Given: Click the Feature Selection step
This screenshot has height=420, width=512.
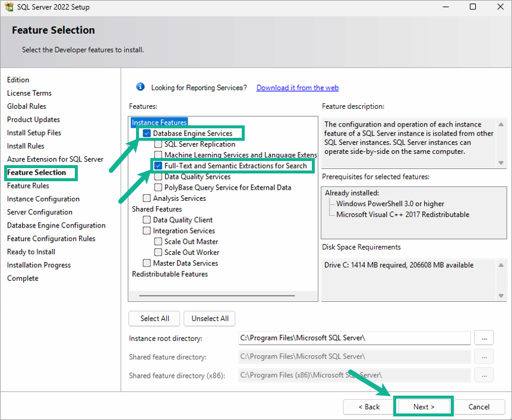Looking at the screenshot, I should [x=36, y=172].
